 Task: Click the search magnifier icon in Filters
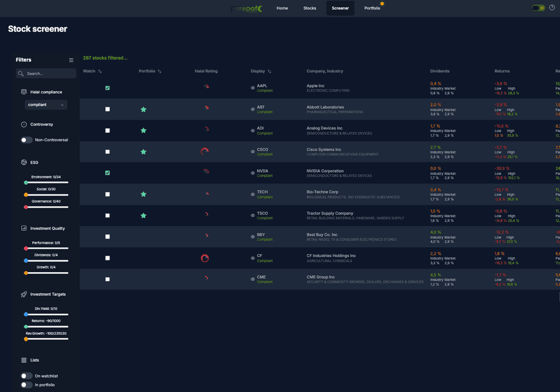[x=21, y=74]
